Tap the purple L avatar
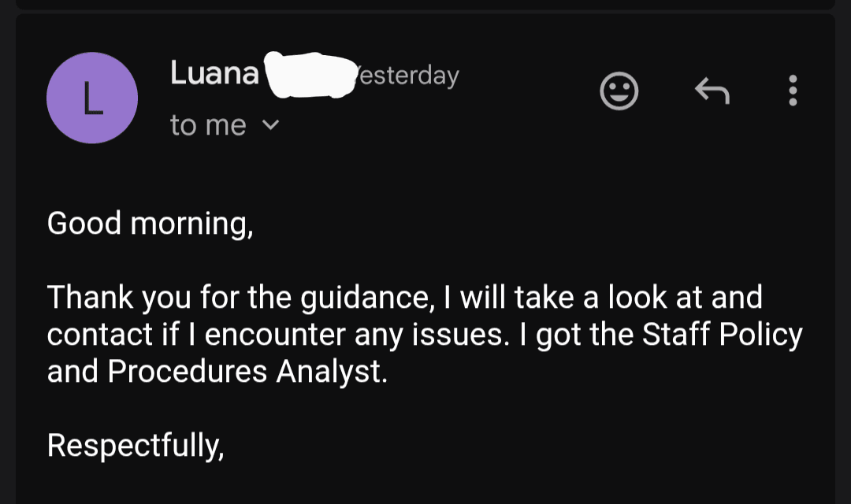This screenshot has height=504, width=851. (92, 98)
